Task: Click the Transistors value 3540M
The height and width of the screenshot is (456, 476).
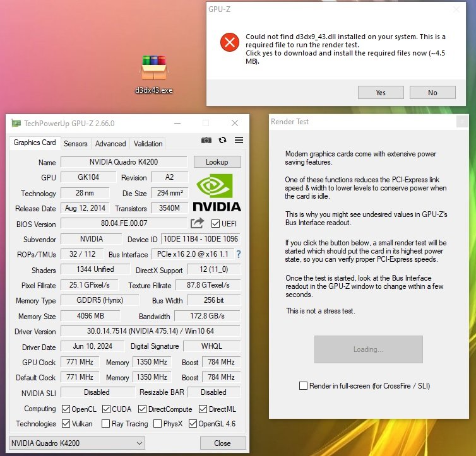Action: (169, 208)
